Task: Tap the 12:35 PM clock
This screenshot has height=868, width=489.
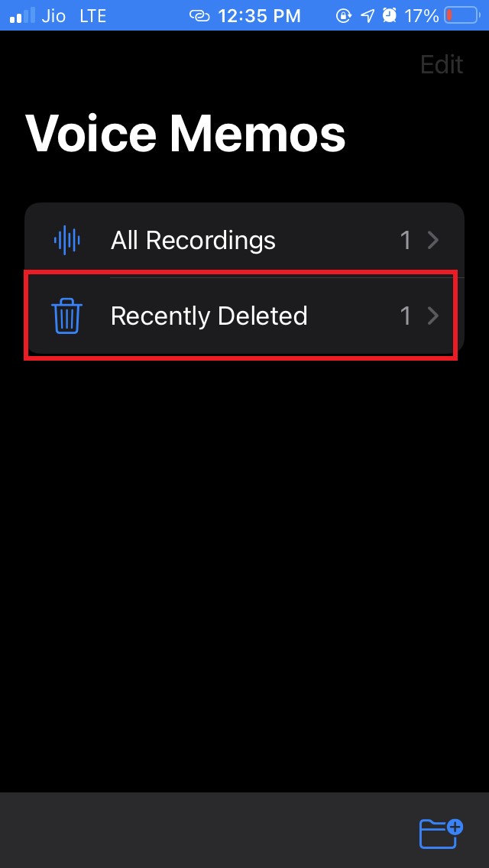Action: pyautogui.click(x=259, y=15)
